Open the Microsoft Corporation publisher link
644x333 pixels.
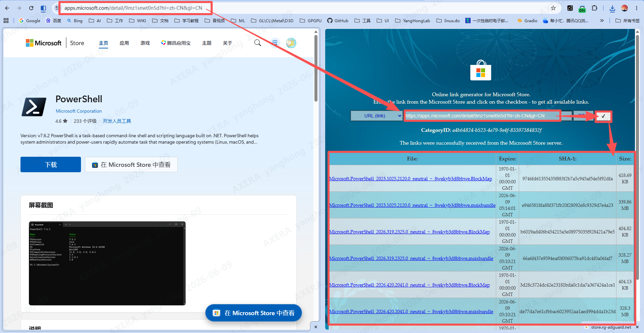point(79,111)
